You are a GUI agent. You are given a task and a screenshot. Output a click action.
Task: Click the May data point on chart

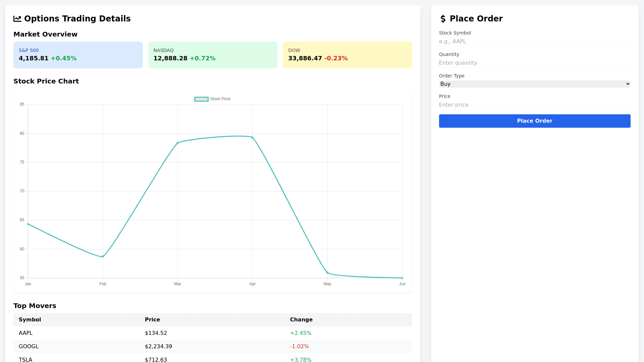327,273
